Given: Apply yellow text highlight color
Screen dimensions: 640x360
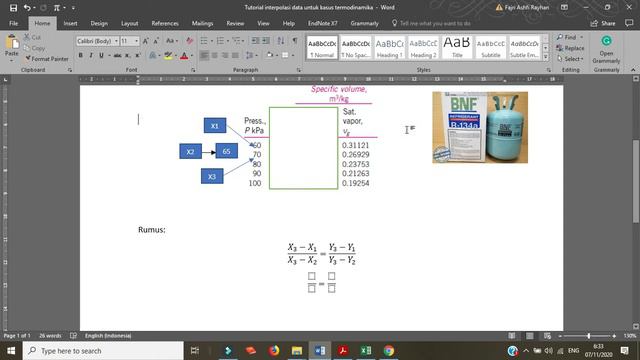Looking at the screenshot, I should tap(168, 55).
